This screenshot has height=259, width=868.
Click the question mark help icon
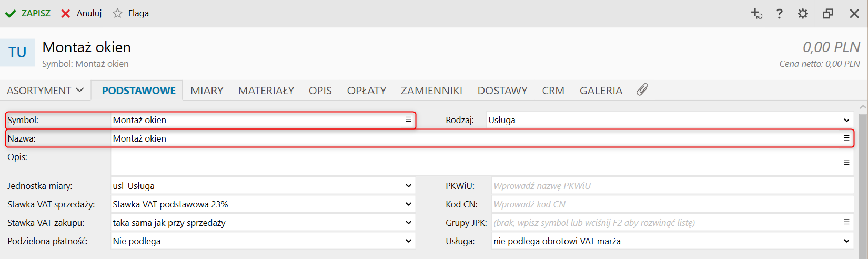pos(779,14)
